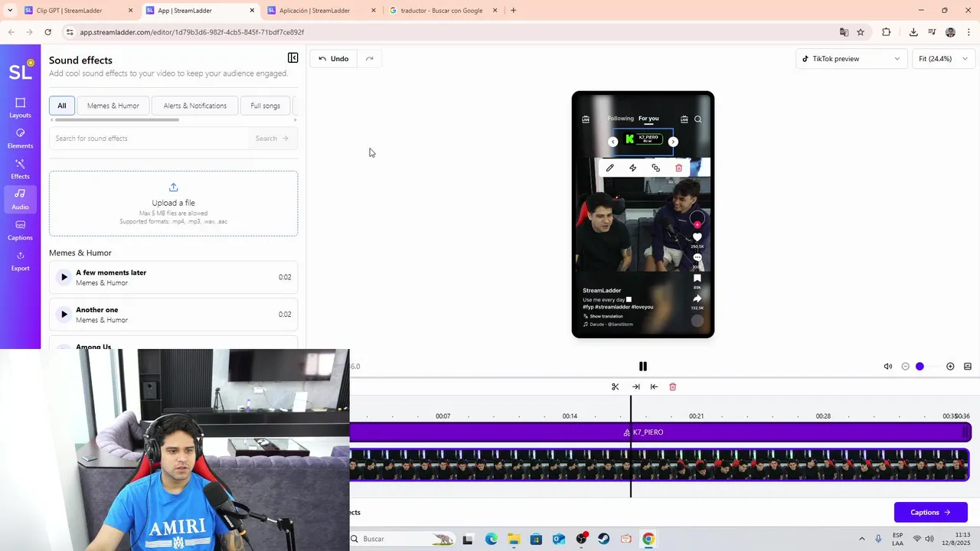Image resolution: width=980 pixels, height=551 pixels.
Task: Open the Fit (24.4%) zoom dropdown
Action: click(x=943, y=59)
